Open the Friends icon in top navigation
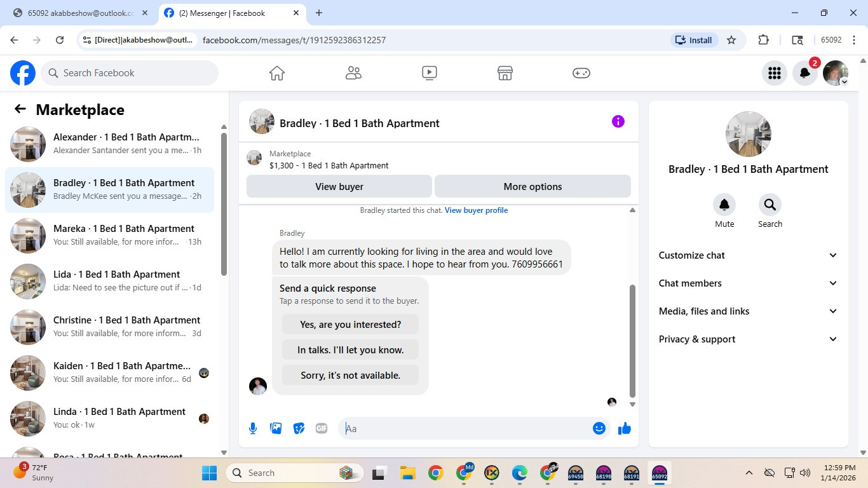The width and height of the screenshot is (868, 488). (353, 73)
